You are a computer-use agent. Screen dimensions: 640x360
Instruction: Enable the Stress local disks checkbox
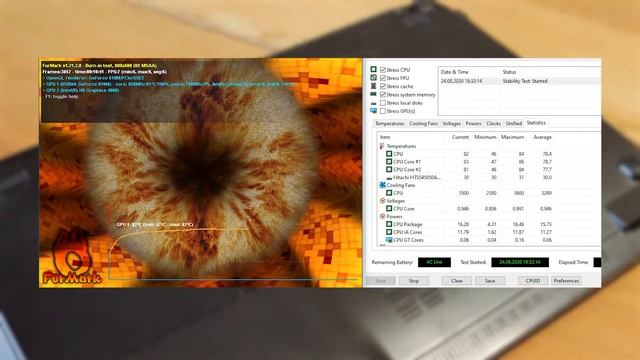point(383,103)
